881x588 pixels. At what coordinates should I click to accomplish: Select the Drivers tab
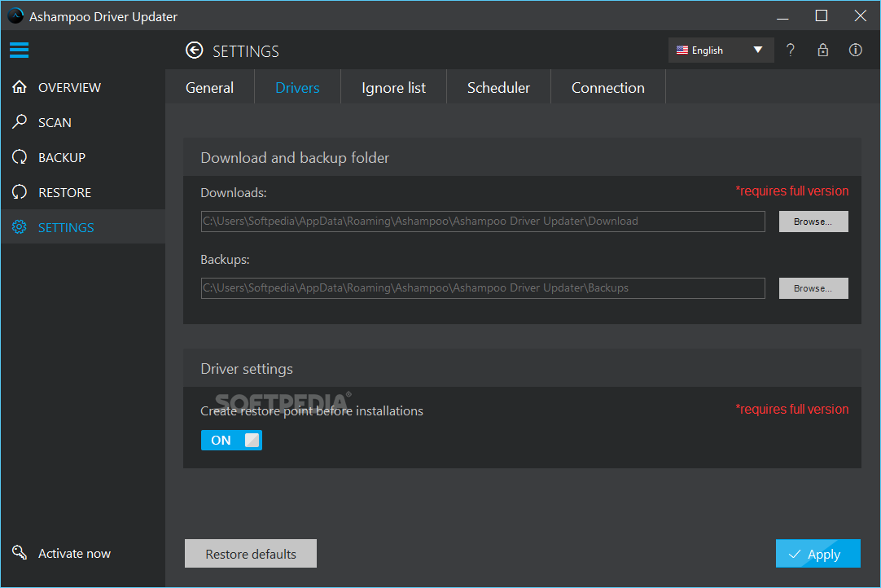(x=297, y=88)
